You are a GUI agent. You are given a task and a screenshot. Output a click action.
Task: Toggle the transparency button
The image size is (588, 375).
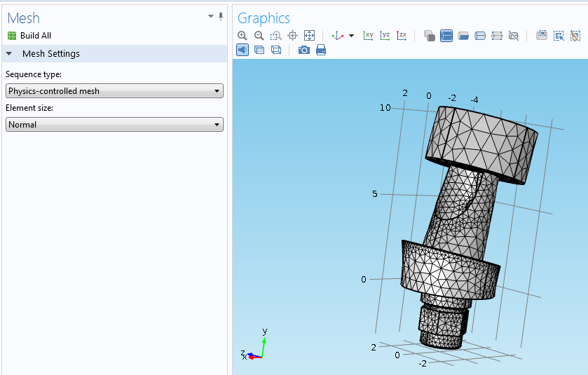(259, 50)
